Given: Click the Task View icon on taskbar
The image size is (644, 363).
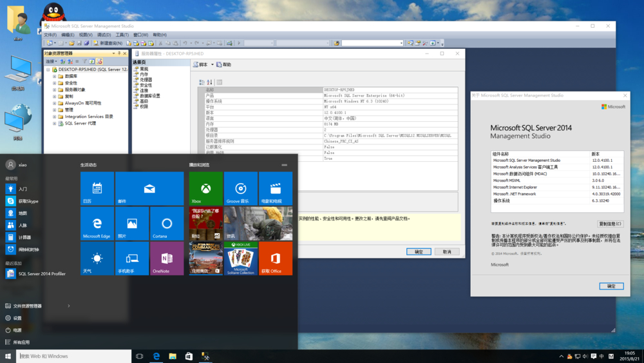Looking at the screenshot, I should click(139, 357).
